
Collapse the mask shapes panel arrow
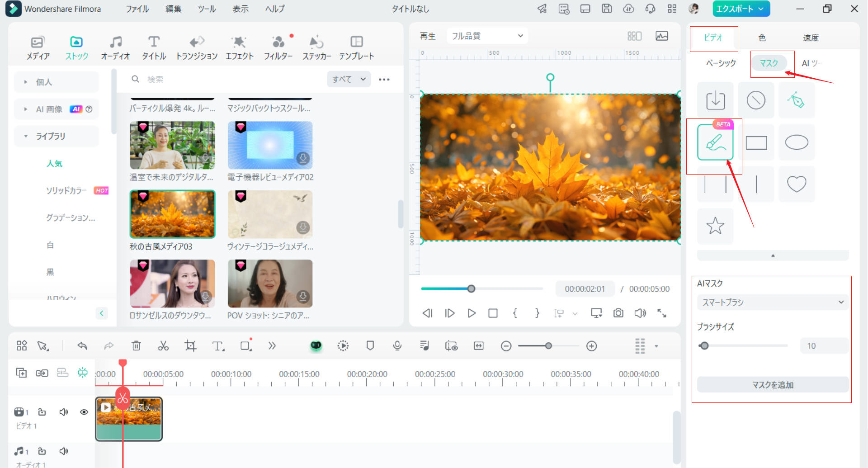pyautogui.click(x=773, y=255)
